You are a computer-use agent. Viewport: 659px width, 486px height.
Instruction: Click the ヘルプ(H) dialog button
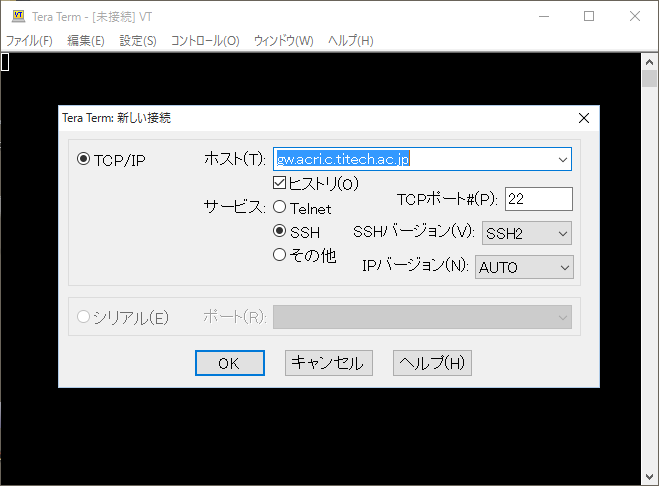[x=432, y=363]
